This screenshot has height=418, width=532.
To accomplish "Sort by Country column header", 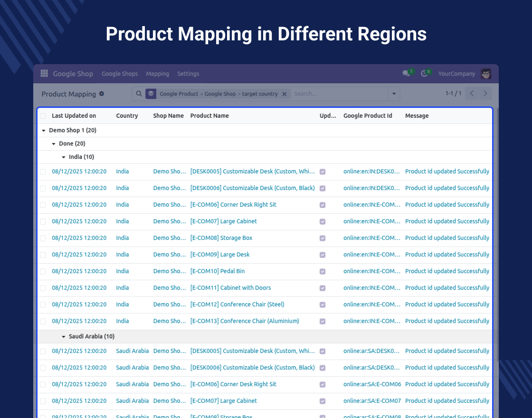I will point(127,116).
